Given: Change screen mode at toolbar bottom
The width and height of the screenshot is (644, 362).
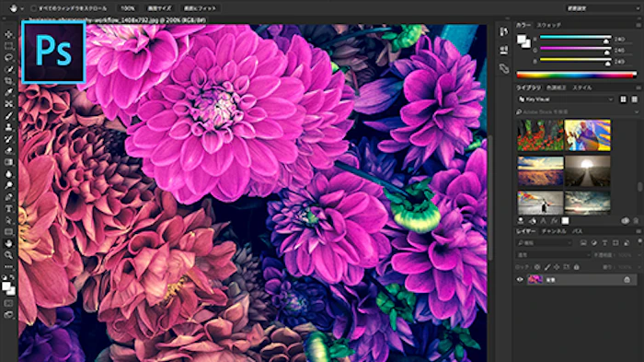Looking at the screenshot, I should (x=8, y=315).
